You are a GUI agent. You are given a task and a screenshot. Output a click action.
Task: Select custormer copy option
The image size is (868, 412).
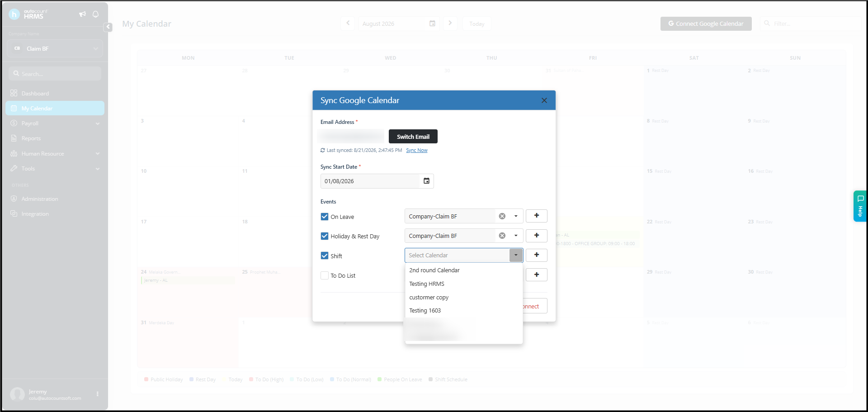(x=464, y=298)
